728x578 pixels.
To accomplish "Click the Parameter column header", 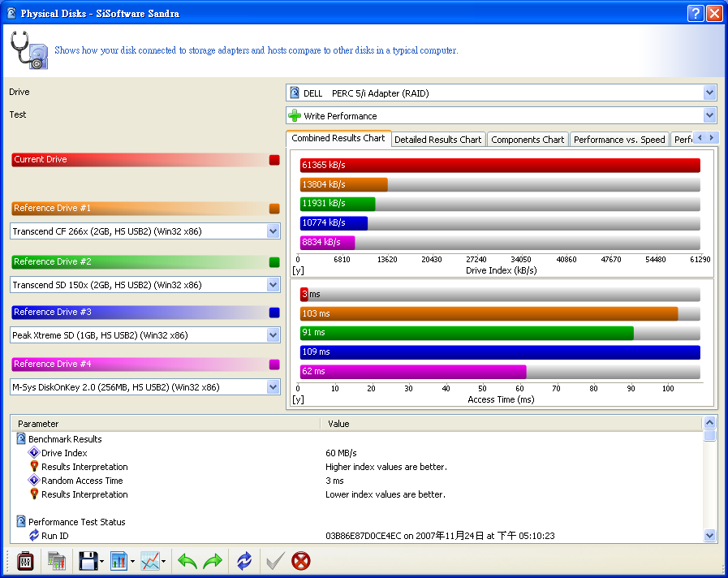I will 166,424.
